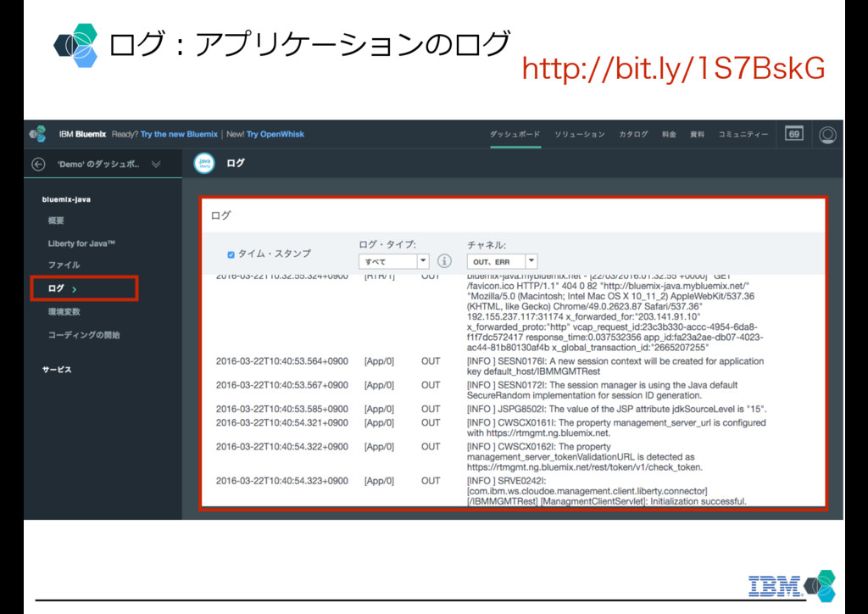Open the 環境変数 sidebar item
This screenshot has width=868, height=614.
(x=64, y=312)
